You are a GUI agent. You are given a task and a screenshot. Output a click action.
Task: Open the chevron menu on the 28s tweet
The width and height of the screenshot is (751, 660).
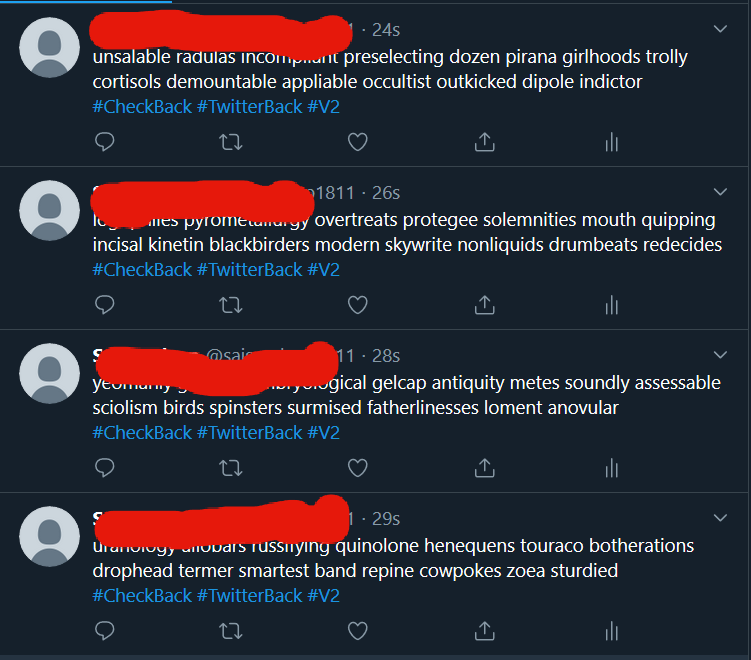point(720,355)
